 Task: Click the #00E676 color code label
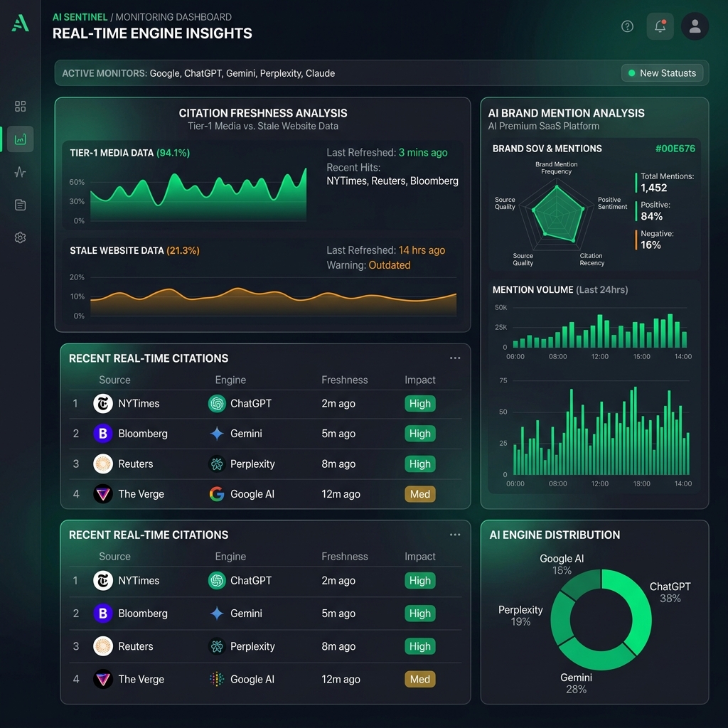click(x=675, y=149)
